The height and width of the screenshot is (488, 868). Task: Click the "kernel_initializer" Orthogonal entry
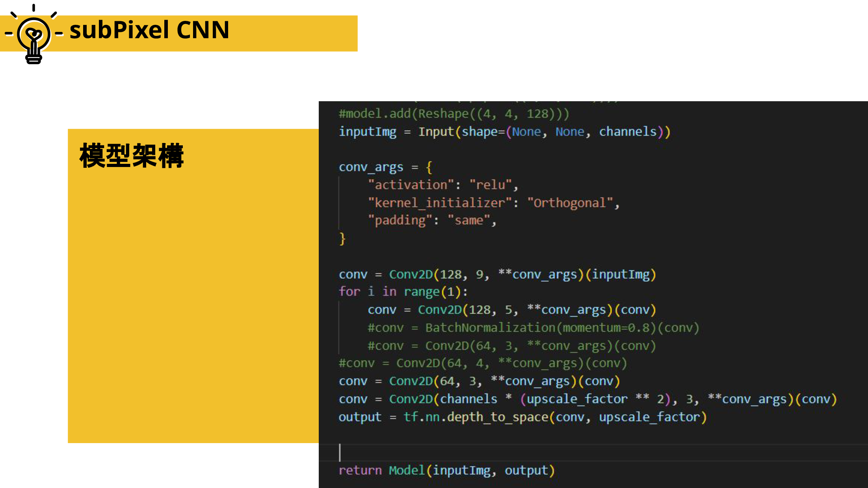pyautogui.click(x=493, y=203)
